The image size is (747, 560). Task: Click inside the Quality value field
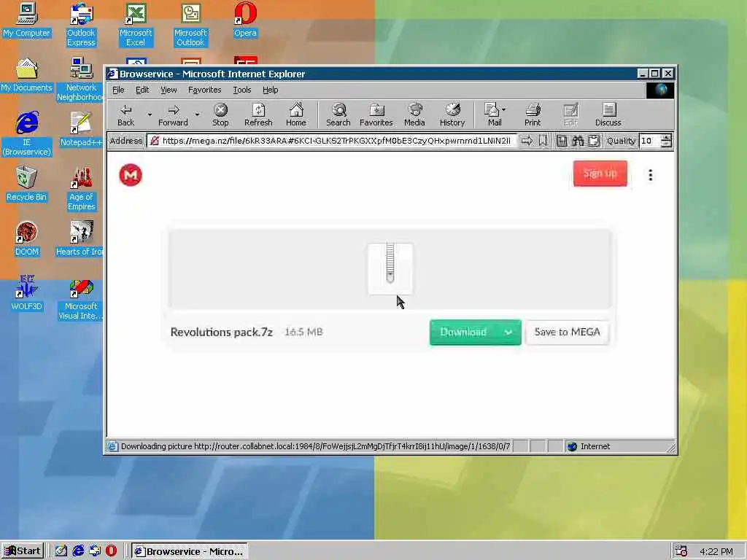pyautogui.click(x=650, y=141)
